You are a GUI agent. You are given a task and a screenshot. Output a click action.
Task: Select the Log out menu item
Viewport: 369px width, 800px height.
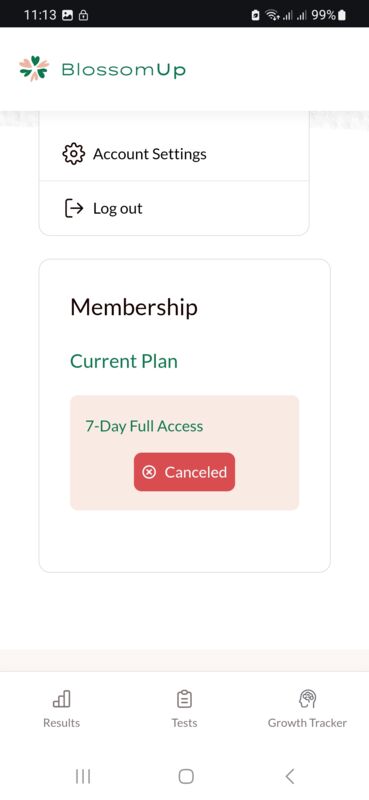[x=174, y=208]
